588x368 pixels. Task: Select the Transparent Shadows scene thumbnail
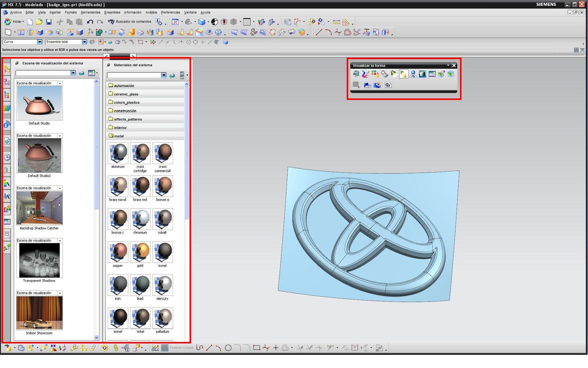coord(39,260)
